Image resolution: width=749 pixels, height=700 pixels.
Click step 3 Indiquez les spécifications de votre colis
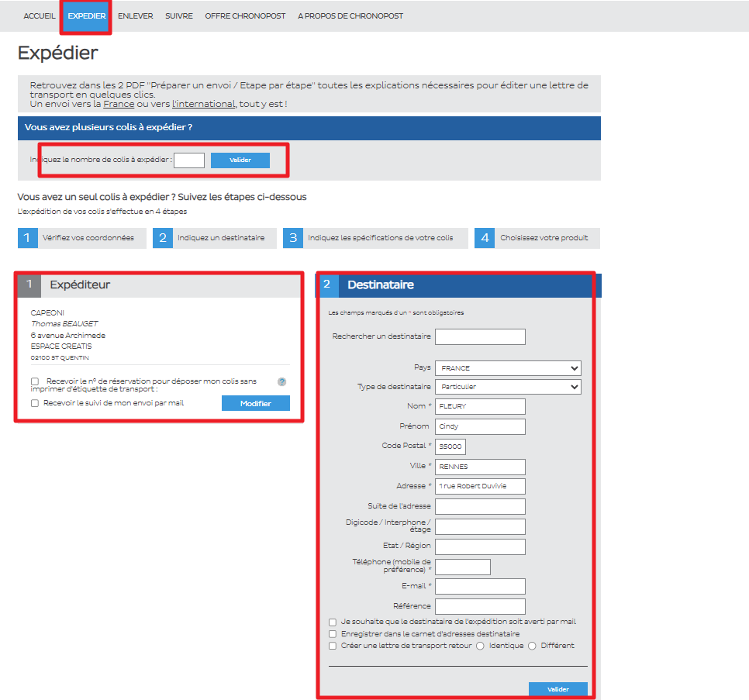(x=375, y=238)
